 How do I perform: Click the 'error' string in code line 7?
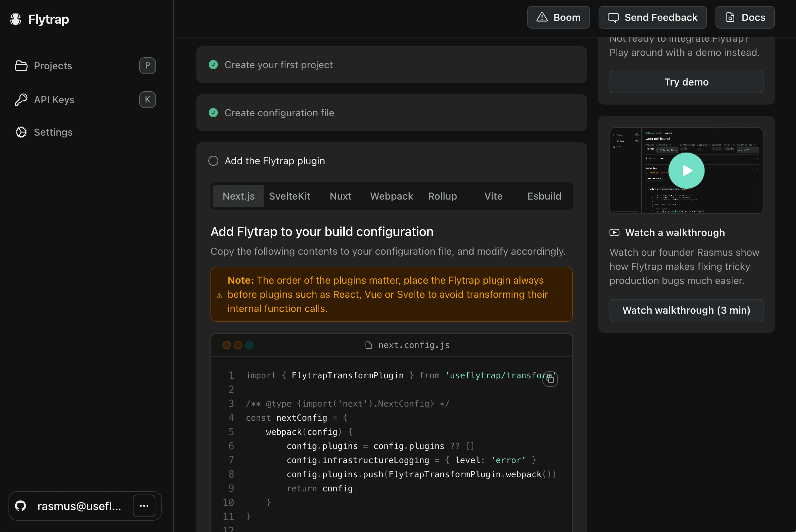(x=508, y=460)
